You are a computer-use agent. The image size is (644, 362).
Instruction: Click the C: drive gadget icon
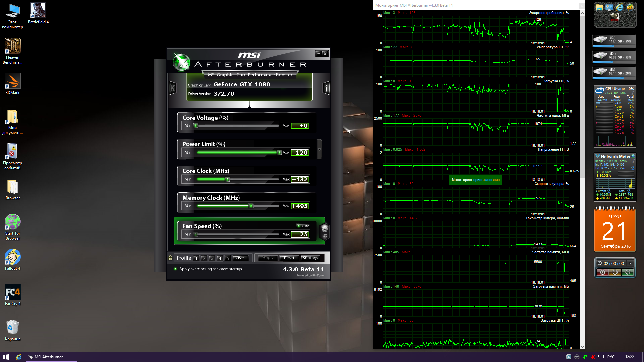point(600,40)
